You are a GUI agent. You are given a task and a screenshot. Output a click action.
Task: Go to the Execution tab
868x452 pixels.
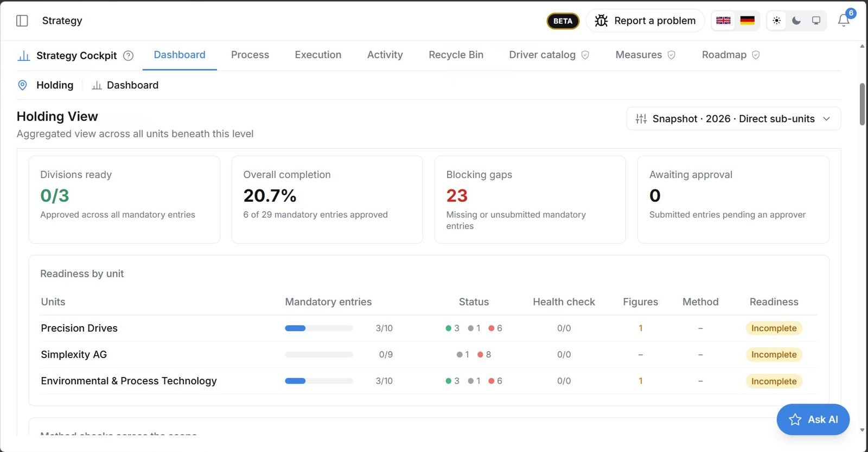point(318,55)
